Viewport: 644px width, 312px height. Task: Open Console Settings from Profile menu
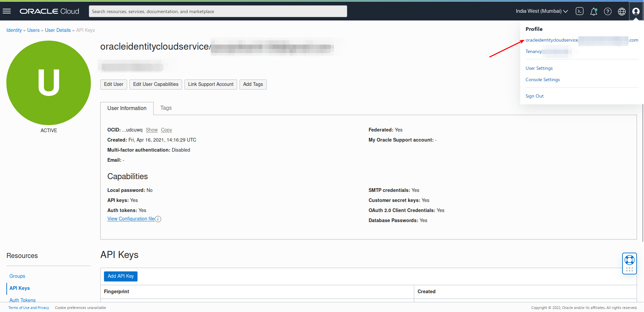(x=543, y=80)
